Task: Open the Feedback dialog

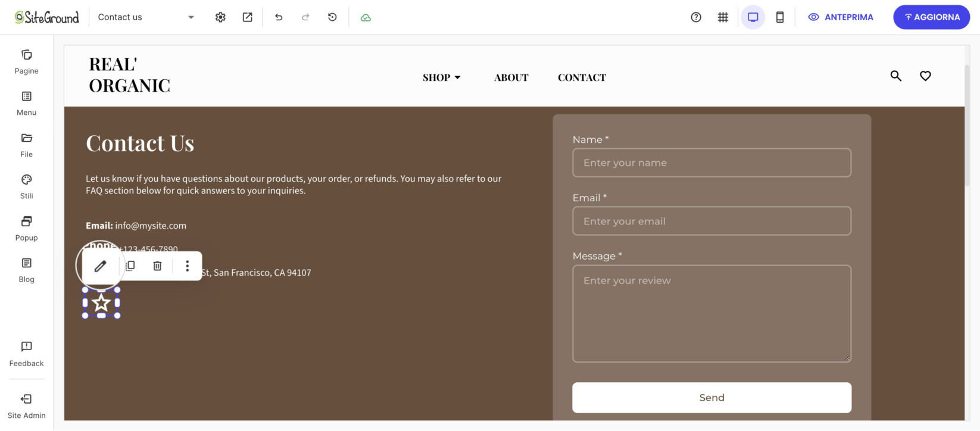Action: click(x=26, y=354)
